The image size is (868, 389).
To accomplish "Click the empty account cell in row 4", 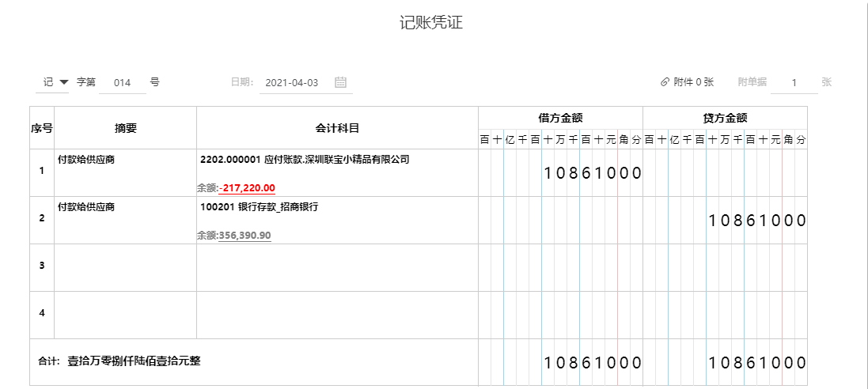I will coord(337,315).
